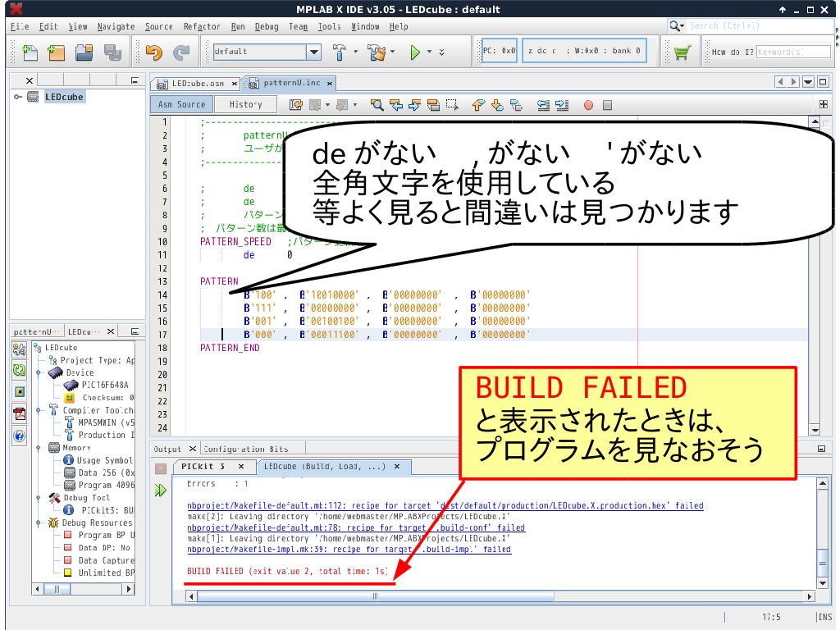This screenshot has height=630, width=840.
Task: Stop macro recording with square icon
Action: tap(607, 105)
